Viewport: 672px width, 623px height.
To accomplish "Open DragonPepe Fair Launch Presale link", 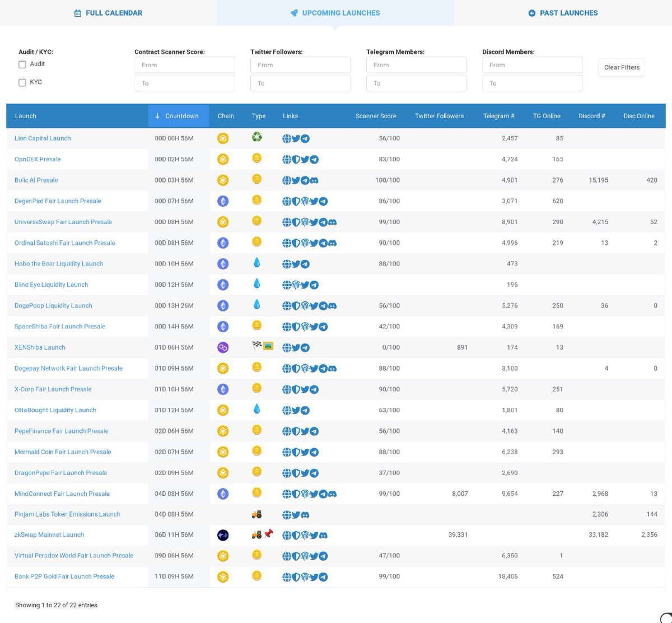I will point(60,473).
